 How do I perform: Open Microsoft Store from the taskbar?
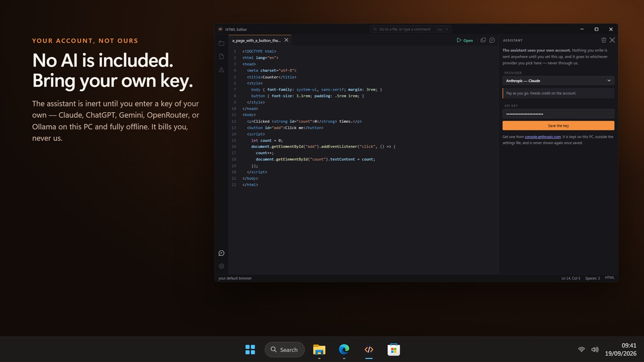click(394, 350)
